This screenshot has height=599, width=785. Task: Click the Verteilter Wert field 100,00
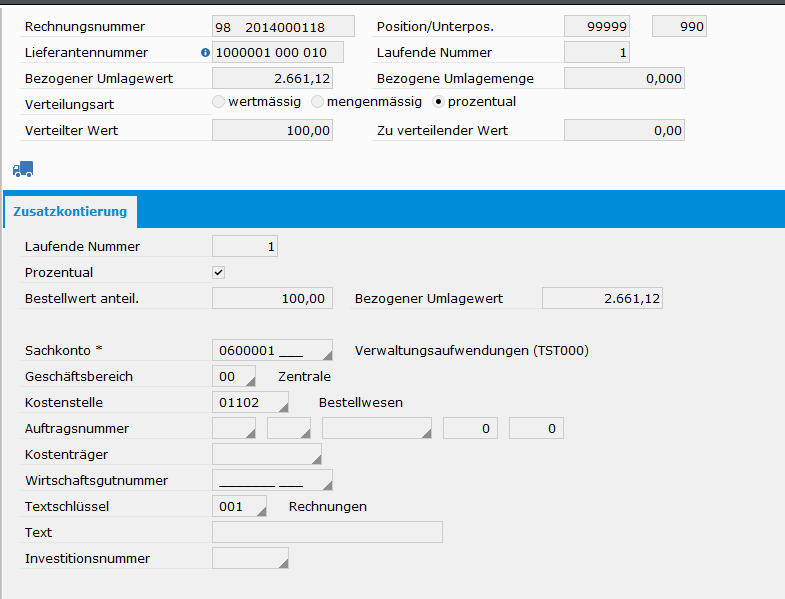coord(272,130)
